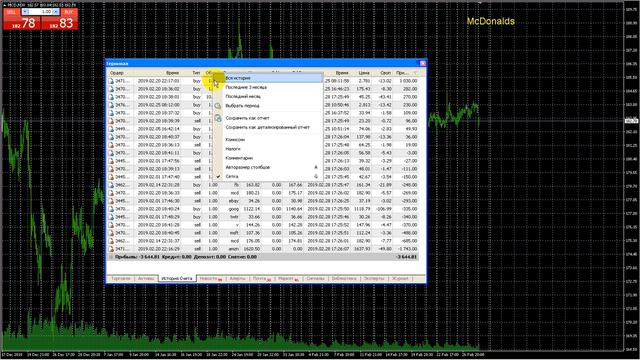Increase trade volume with right arrow

tap(56, 12)
